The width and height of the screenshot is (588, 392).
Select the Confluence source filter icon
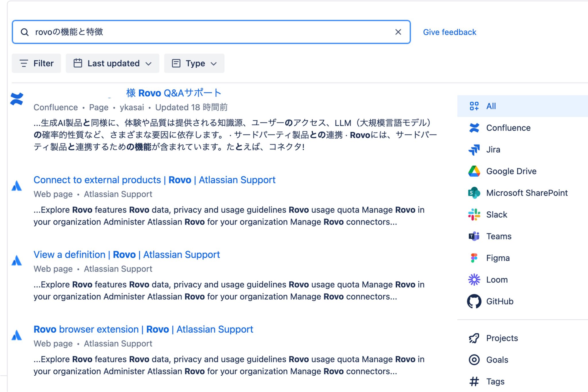(474, 128)
